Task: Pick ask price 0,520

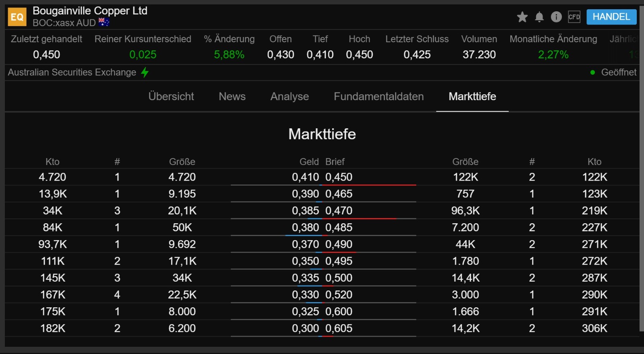Action: (x=339, y=295)
